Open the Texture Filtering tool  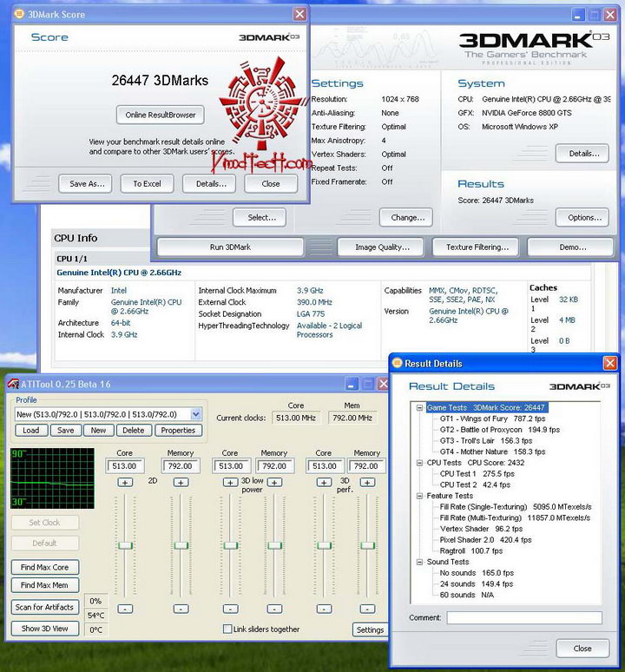[x=476, y=247]
